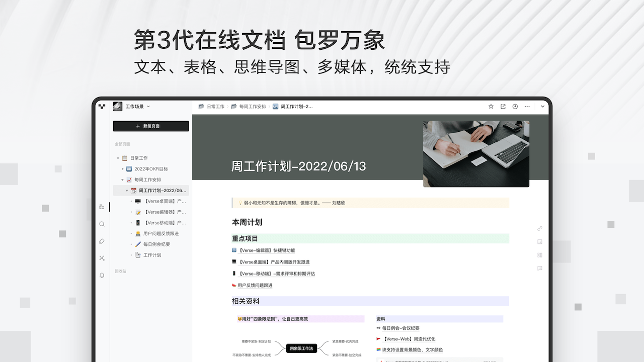Collapse the 周工作计划-2022/06 node
The image size is (644, 362).
pyautogui.click(x=127, y=190)
